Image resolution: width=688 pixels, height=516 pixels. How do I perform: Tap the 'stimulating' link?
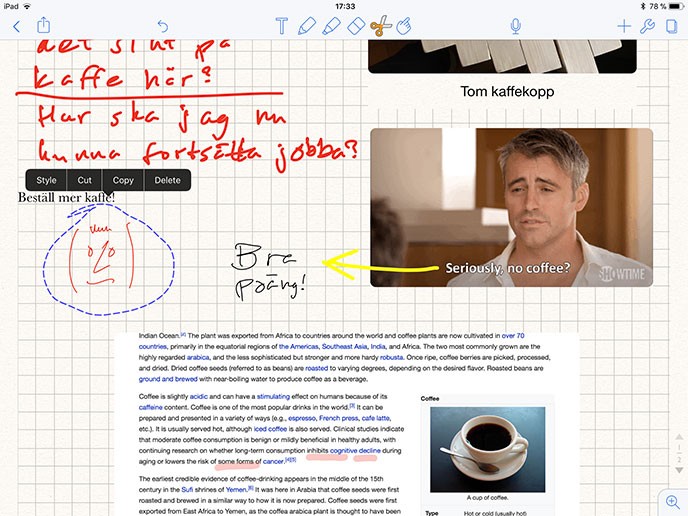[x=273, y=397]
